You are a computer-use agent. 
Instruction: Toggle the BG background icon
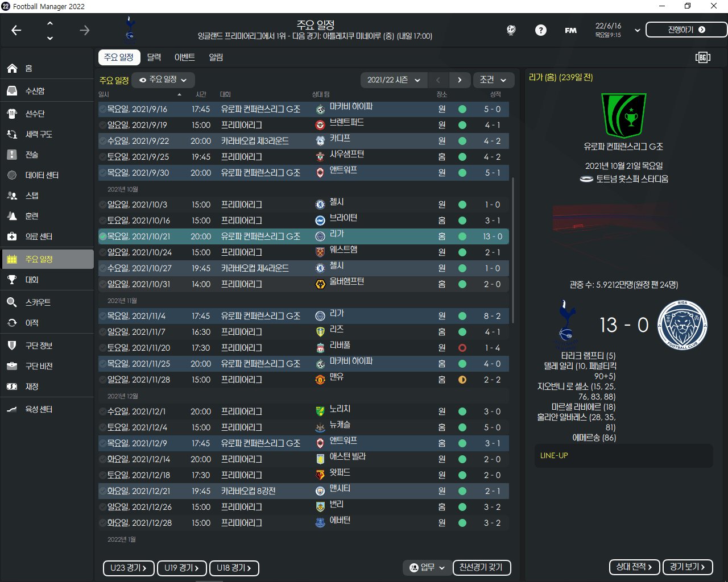tap(703, 57)
